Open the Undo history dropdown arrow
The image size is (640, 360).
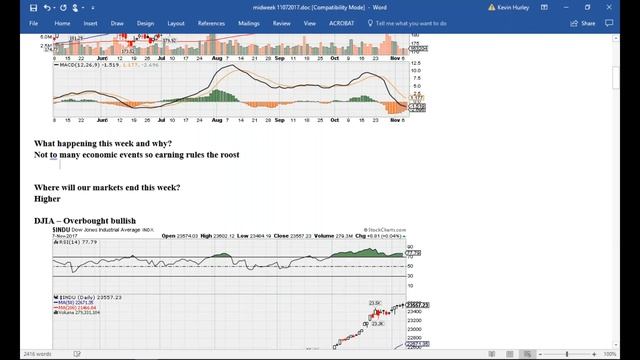point(54,8)
